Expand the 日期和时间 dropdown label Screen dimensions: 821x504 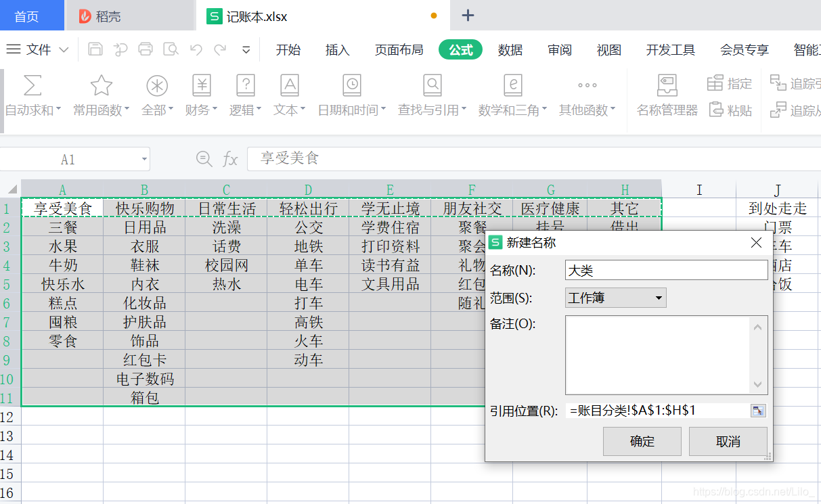[x=352, y=110]
